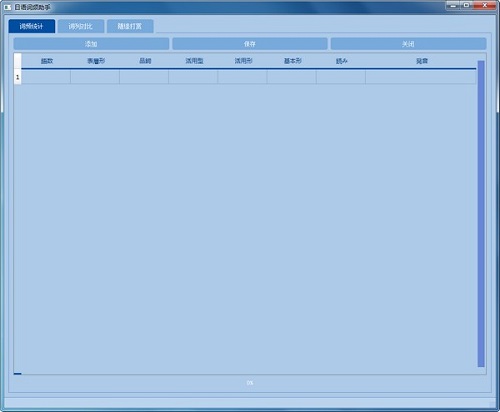Select the 活用形 column header
This screenshot has height=412, width=500.
point(243,61)
